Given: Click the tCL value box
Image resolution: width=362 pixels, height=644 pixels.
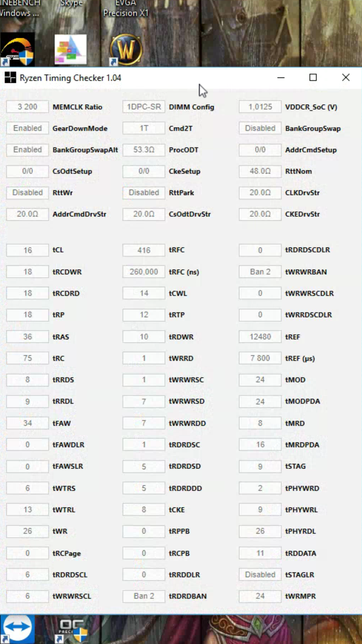Looking at the screenshot, I should tap(27, 250).
